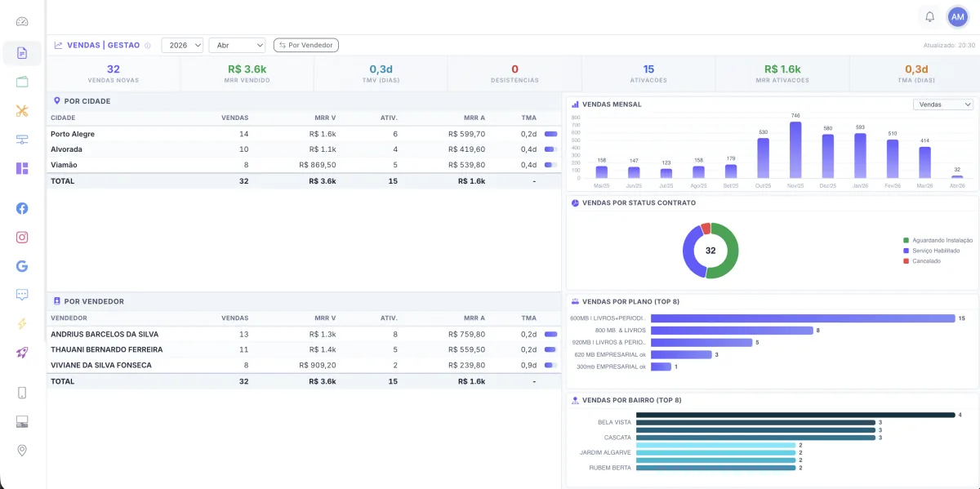This screenshot has width=980, height=489.
Task: Click the person icon in Por Vendedor header
Action: 56,301
